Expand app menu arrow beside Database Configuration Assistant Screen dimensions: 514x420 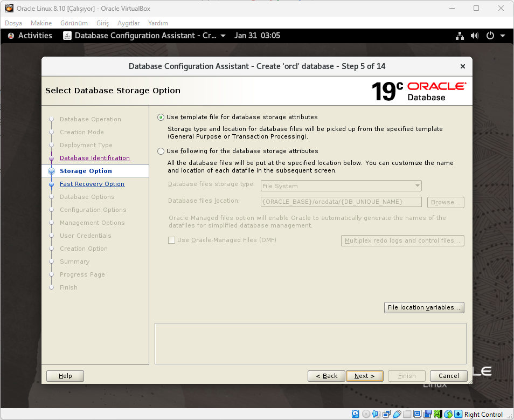point(223,36)
